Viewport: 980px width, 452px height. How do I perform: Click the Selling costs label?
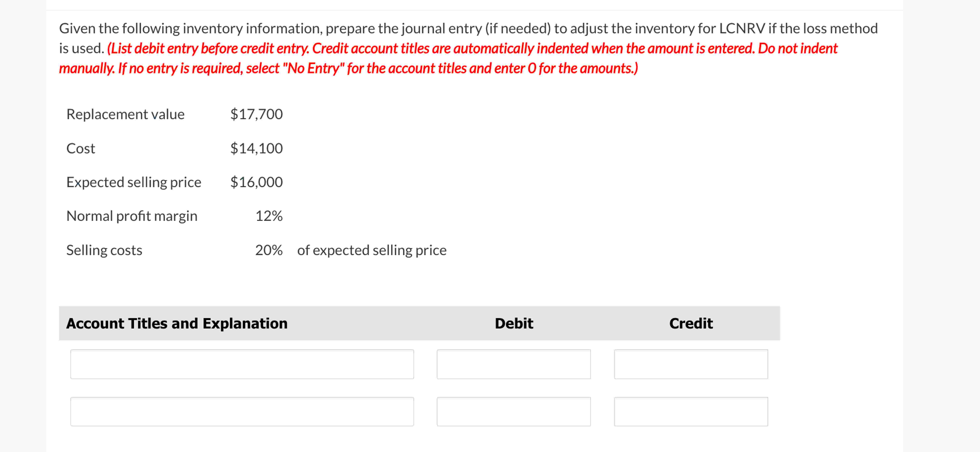[104, 250]
